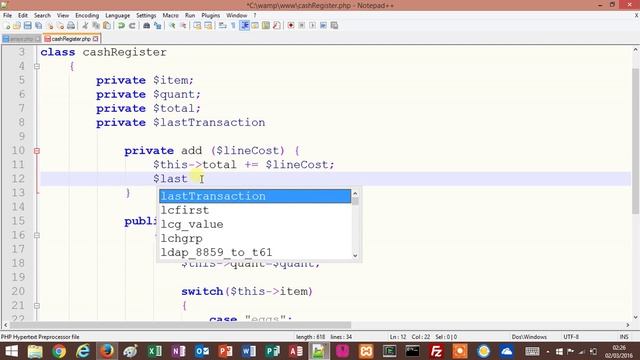Open the Document Map icon
640x360 pixels.
(x=266, y=25)
